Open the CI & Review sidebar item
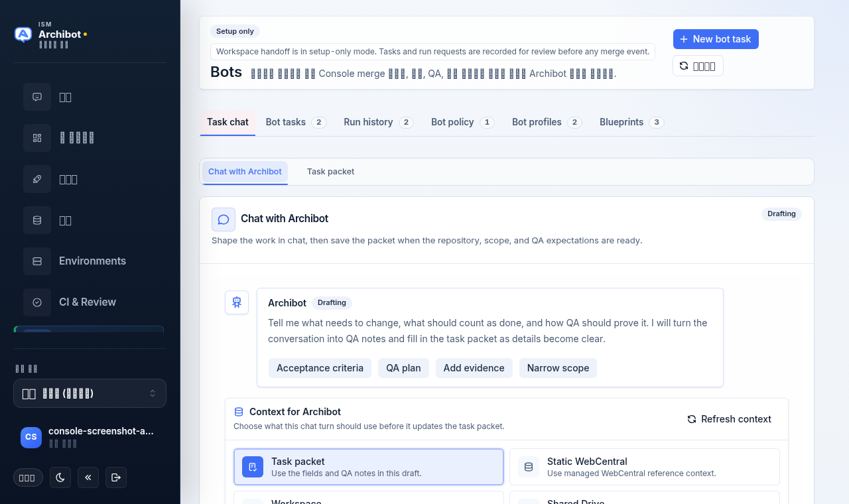This screenshot has height=504, width=849. tap(90, 302)
